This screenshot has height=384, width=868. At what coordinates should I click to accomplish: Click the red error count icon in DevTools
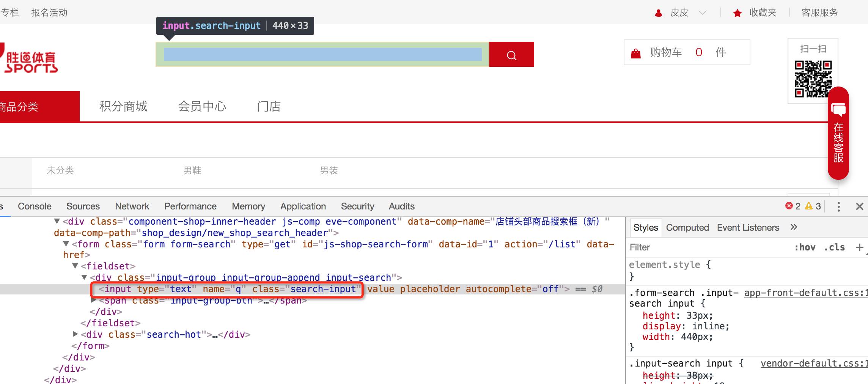(x=789, y=206)
